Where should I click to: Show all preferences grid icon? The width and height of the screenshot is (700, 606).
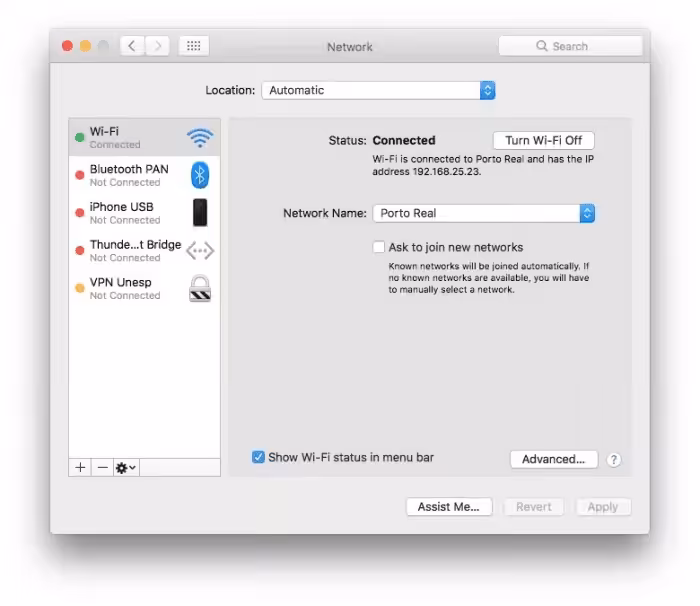[194, 46]
